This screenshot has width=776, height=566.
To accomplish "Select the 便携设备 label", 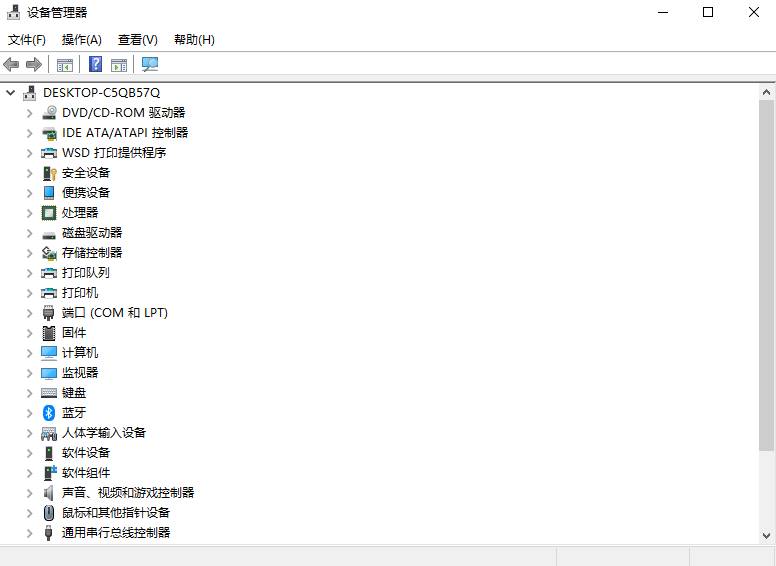I will [x=86, y=192].
